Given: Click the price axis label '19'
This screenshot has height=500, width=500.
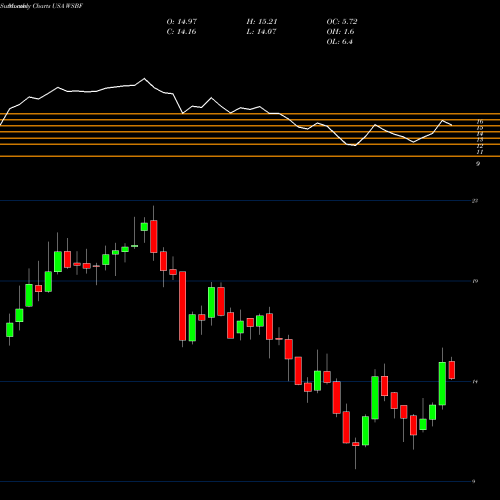Looking at the screenshot, I should [x=475, y=281].
